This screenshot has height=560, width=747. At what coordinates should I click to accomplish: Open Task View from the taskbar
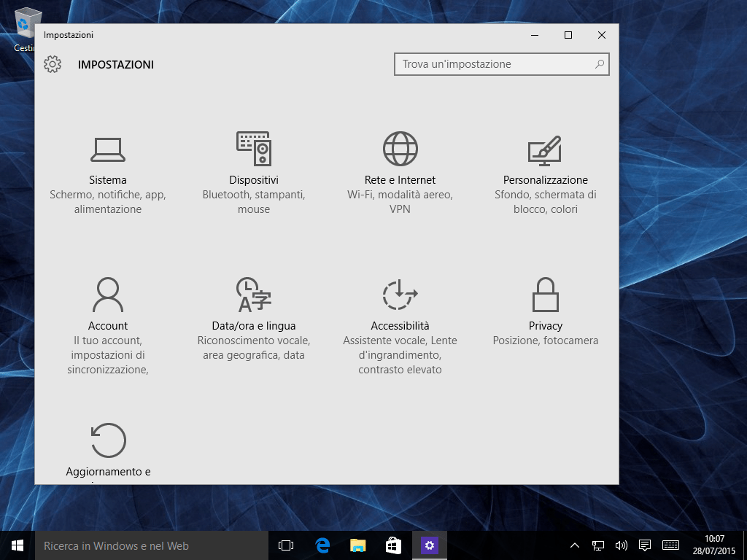click(286, 545)
